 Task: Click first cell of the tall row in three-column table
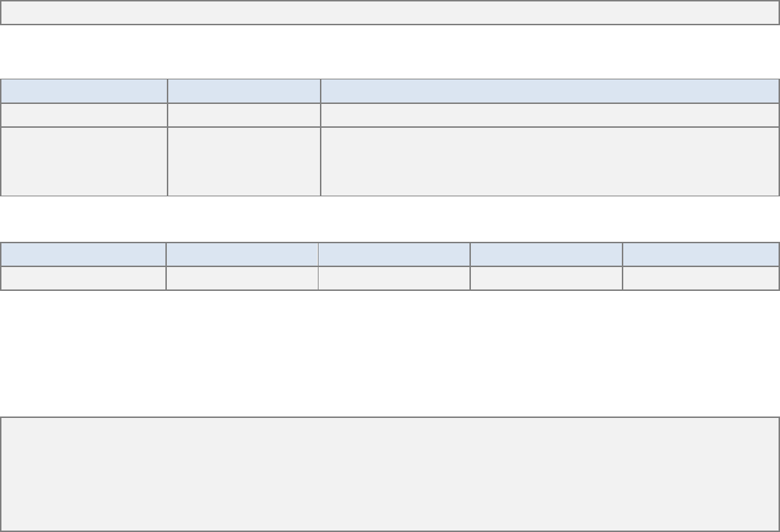coord(84,161)
